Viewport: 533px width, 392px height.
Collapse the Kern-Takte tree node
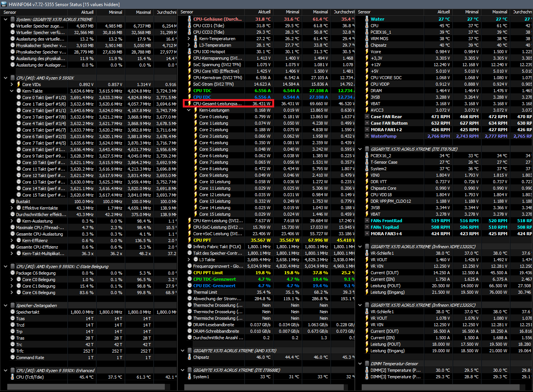tap(12, 91)
